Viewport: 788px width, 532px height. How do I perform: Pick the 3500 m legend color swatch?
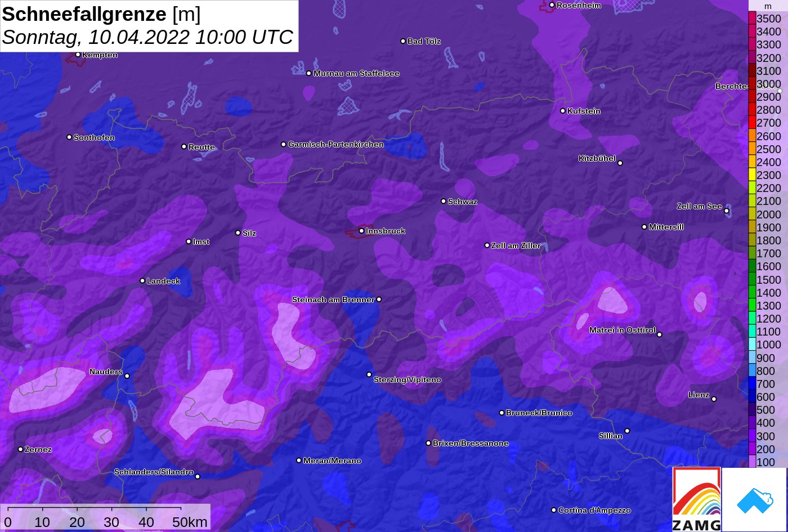pos(752,19)
